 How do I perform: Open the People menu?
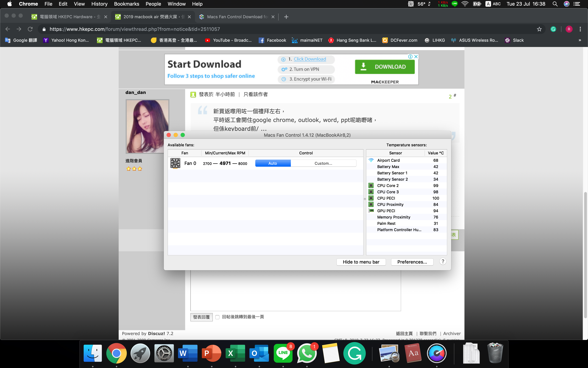(153, 4)
